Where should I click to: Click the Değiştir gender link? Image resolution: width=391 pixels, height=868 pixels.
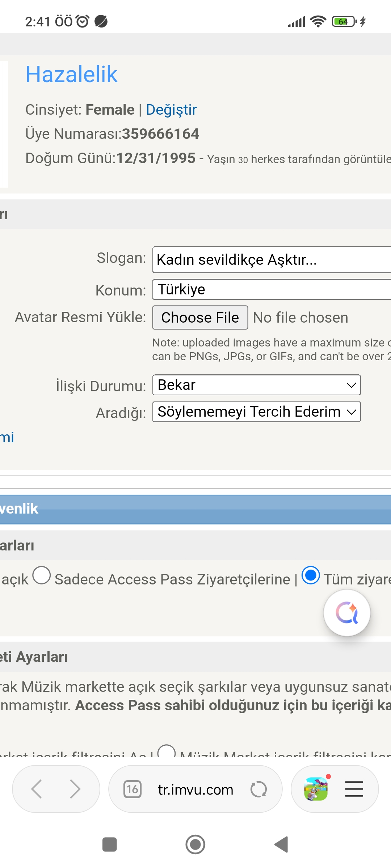(x=171, y=110)
